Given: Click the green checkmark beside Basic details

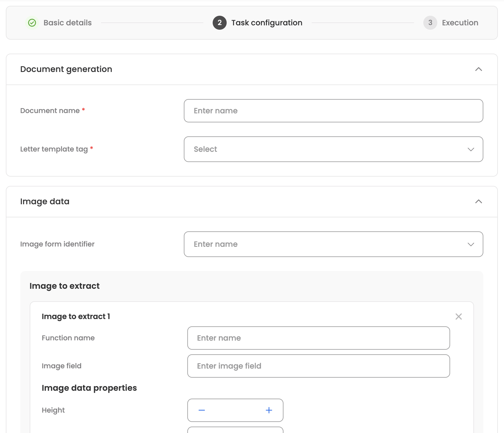Looking at the screenshot, I should pyautogui.click(x=32, y=23).
